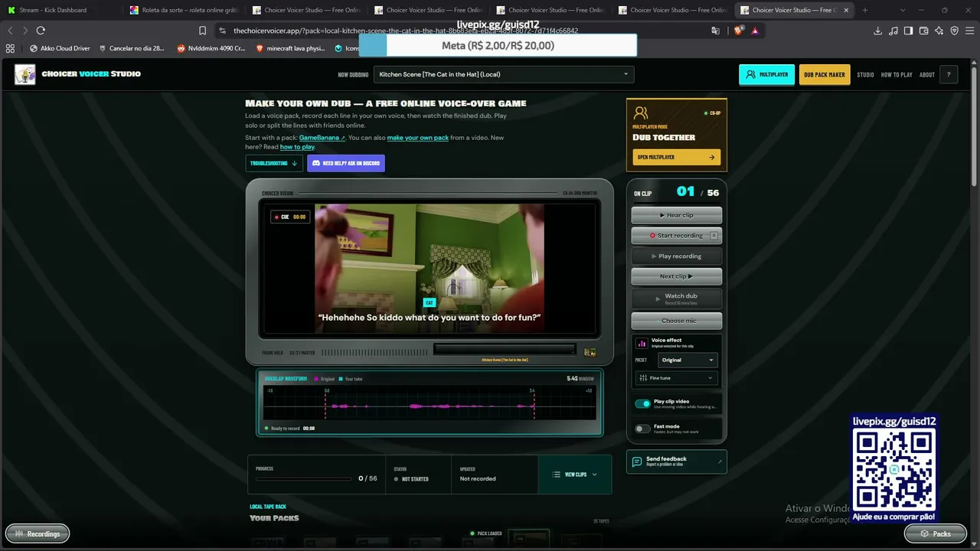The height and width of the screenshot is (551, 980).
Task: Expand the Fine tune settings
Action: pyautogui.click(x=676, y=378)
